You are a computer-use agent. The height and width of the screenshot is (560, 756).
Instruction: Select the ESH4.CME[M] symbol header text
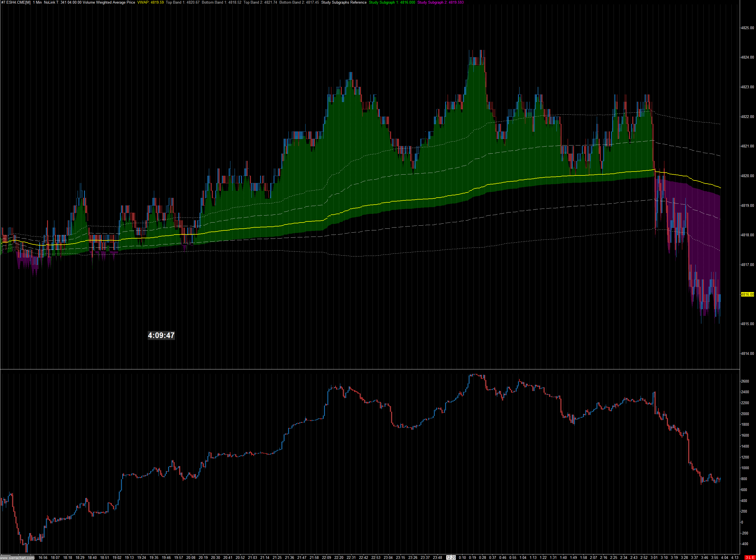(x=18, y=2)
